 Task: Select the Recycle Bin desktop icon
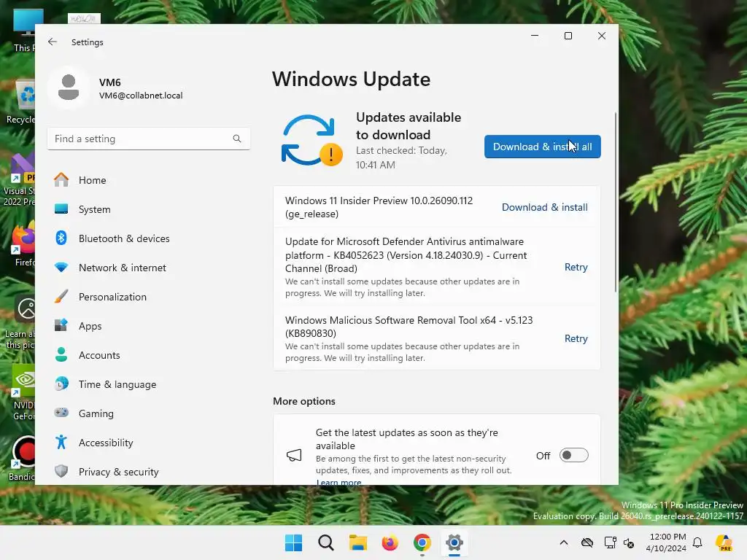pos(21,102)
